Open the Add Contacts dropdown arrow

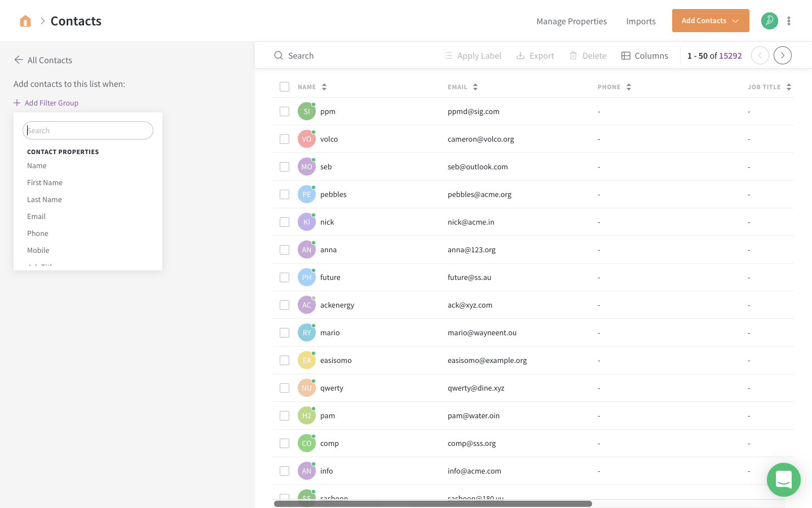(x=736, y=20)
